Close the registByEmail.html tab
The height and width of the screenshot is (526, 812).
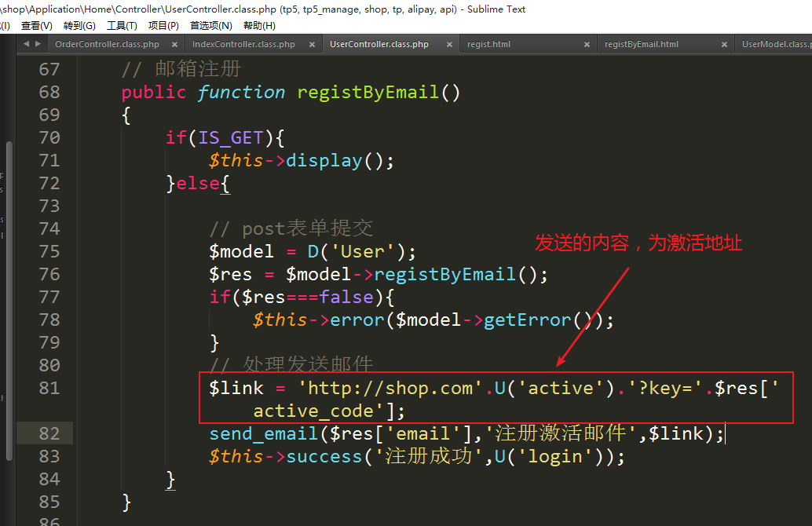point(723,45)
